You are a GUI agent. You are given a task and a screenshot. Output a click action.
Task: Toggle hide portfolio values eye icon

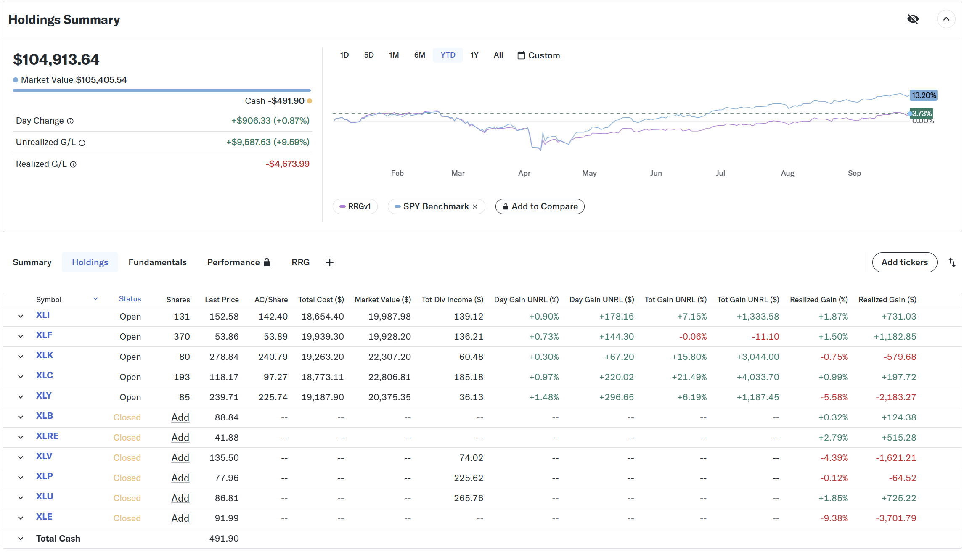tap(913, 19)
